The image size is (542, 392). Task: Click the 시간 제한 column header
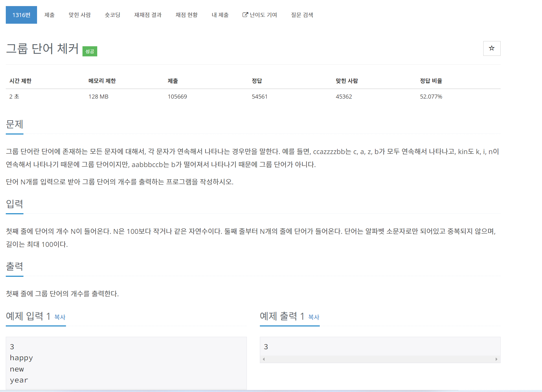20,81
